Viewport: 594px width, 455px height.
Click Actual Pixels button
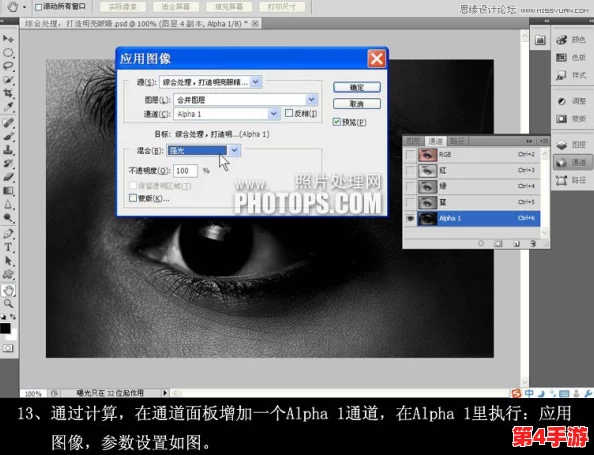click(123, 7)
